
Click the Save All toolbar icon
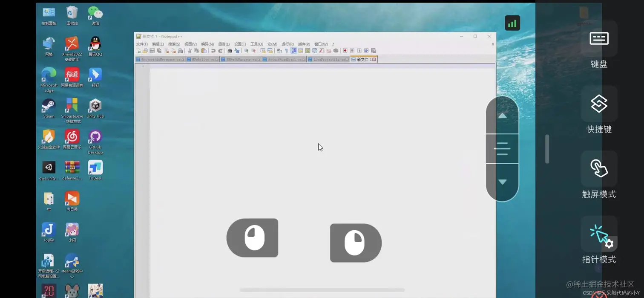(159, 51)
